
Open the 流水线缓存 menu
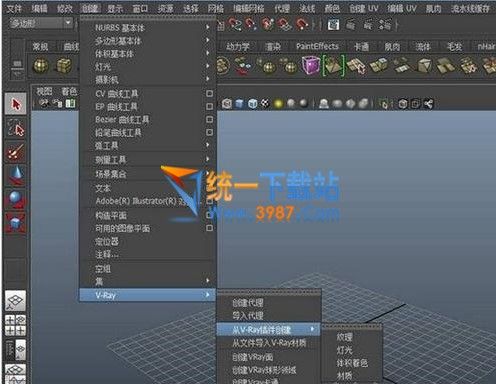click(470, 8)
